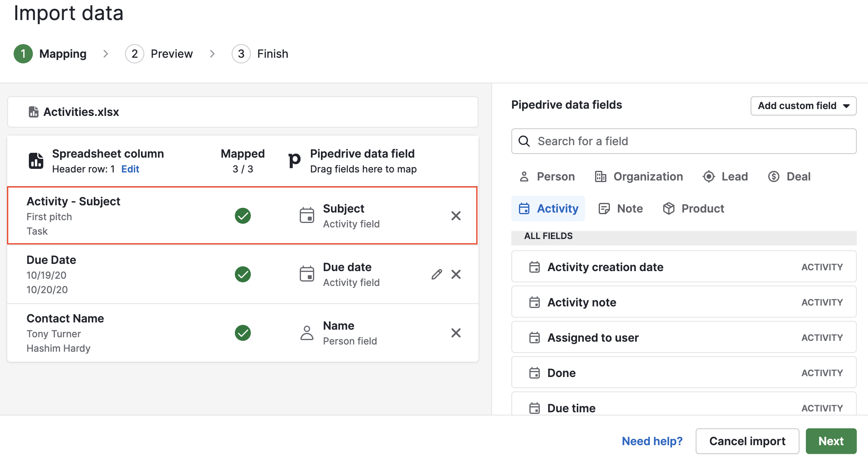This screenshot has width=868, height=462.
Task: Click the chevron after Mapping step
Action: [106, 54]
